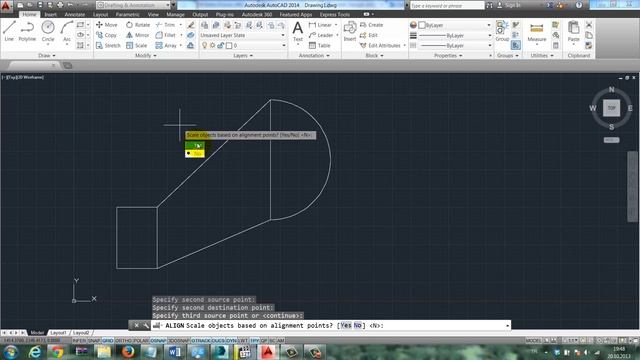Toggle DUCS in status bar
Viewport: 640px width, 360px height.
218,340
